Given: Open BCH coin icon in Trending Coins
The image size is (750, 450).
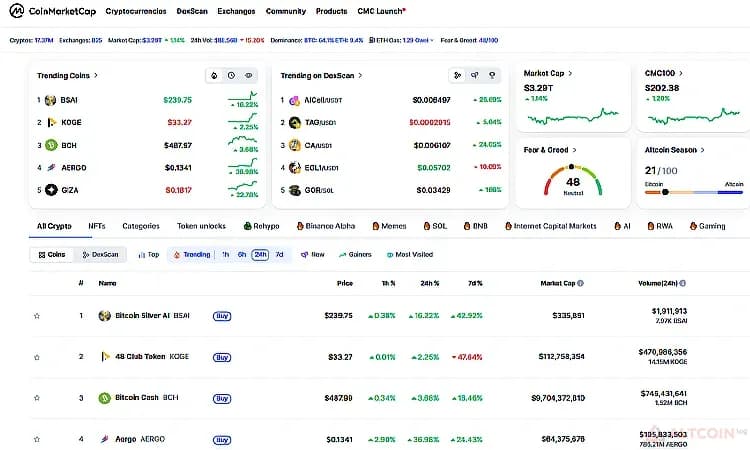Looking at the screenshot, I should [51, 145].
